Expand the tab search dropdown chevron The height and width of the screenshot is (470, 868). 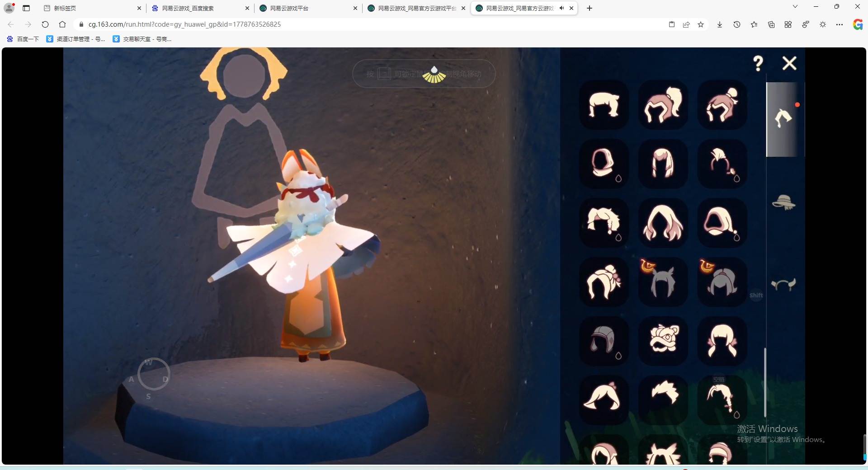point(795,6)
